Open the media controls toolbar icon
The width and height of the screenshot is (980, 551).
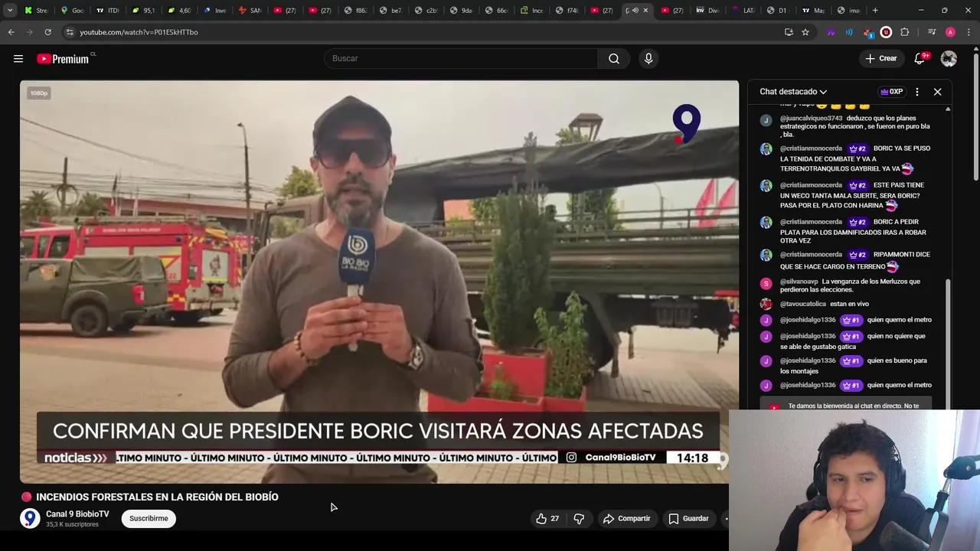931,32
